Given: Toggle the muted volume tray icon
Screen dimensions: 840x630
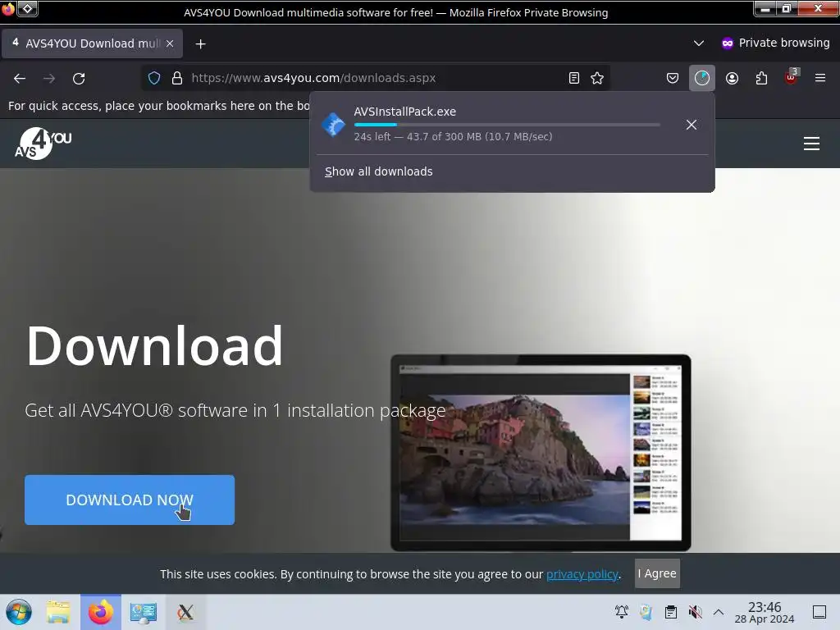Looking at the screenshot, I should [696, 612].
